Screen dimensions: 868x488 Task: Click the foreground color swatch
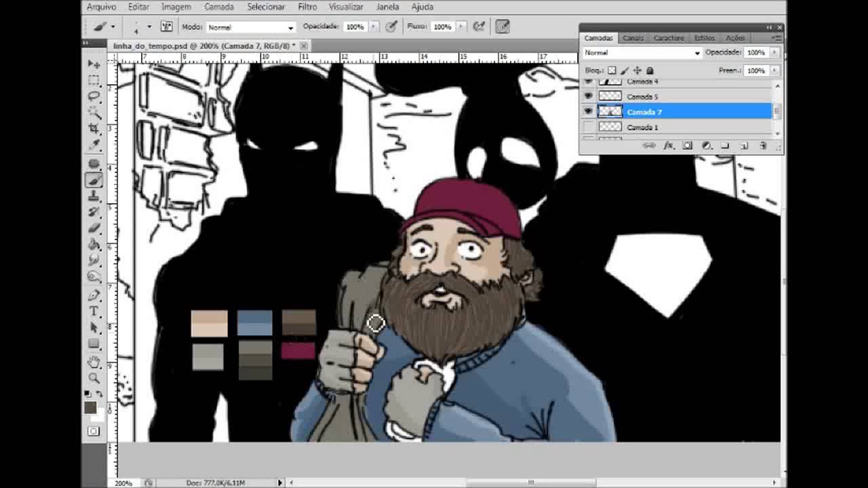pos(90,407)
